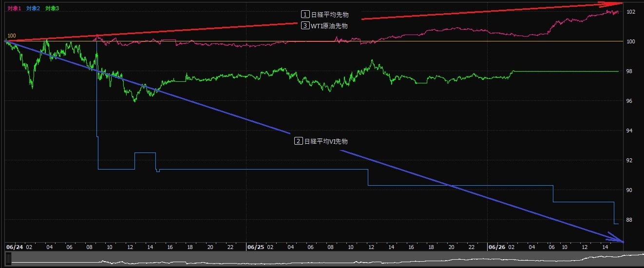The width and height of the screenshot is (644, 268).
Task: Click the pink 対象1 legend label
Action: pos(15,8)
